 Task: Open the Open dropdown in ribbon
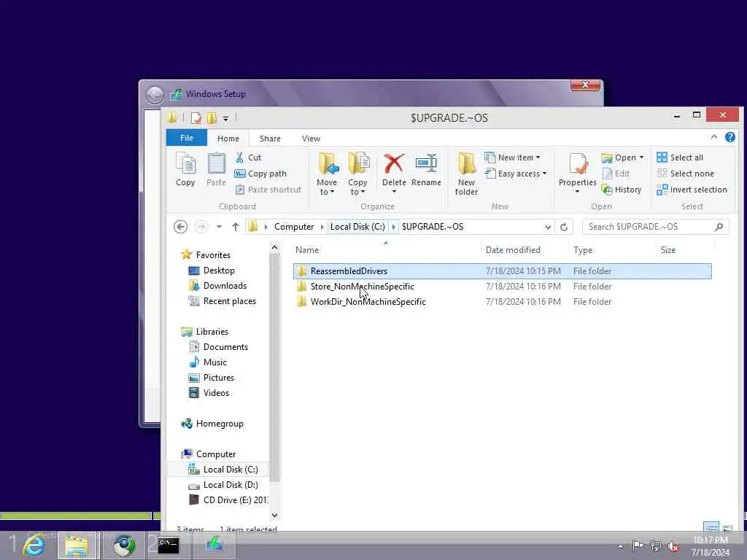622,157
